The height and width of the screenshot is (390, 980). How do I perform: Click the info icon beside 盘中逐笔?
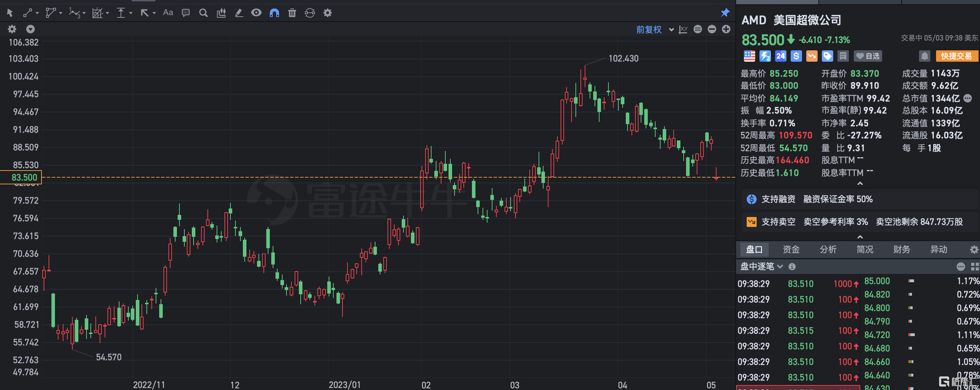click(x=792, y=266)
